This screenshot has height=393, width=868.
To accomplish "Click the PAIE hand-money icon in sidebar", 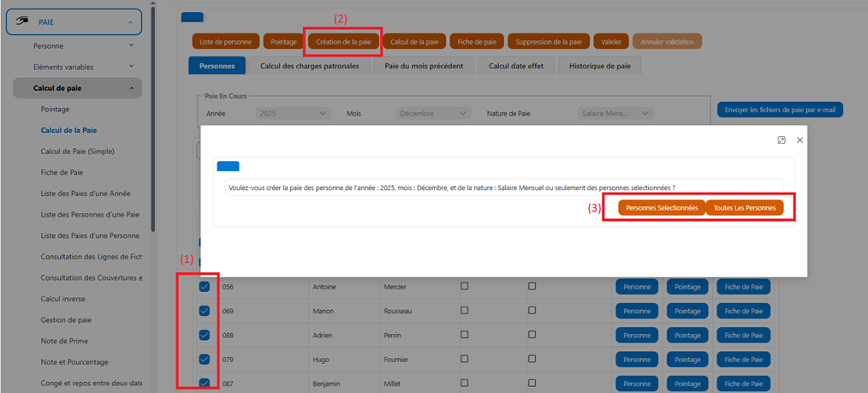I will point(21,21).
